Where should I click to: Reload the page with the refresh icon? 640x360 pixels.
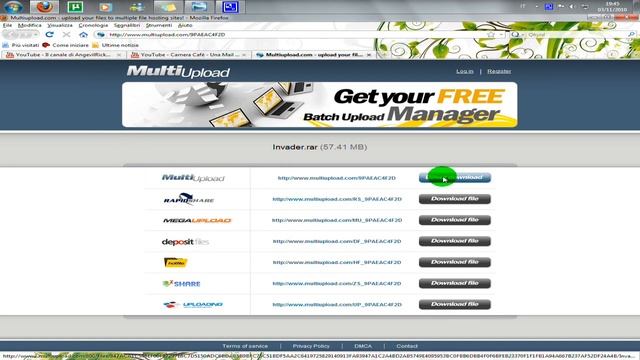click(x=49, y=35)
